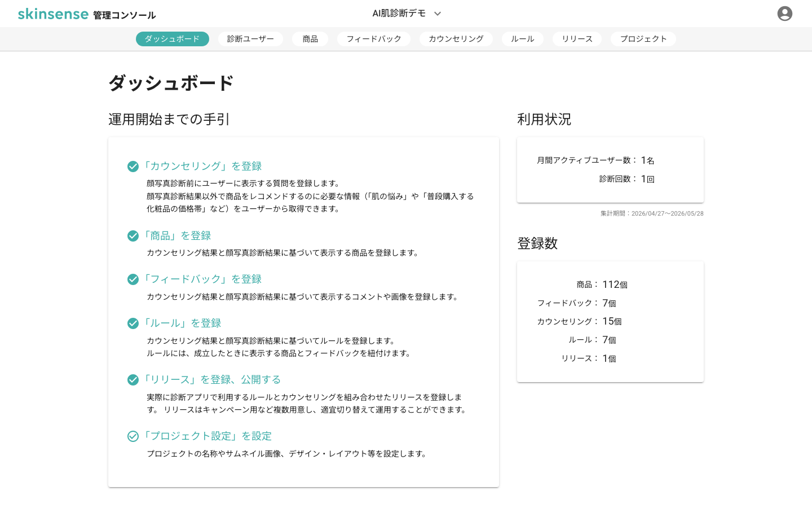Go to the 商品 tab
Viewport: 812px width, 508px height.
[310, 39]
